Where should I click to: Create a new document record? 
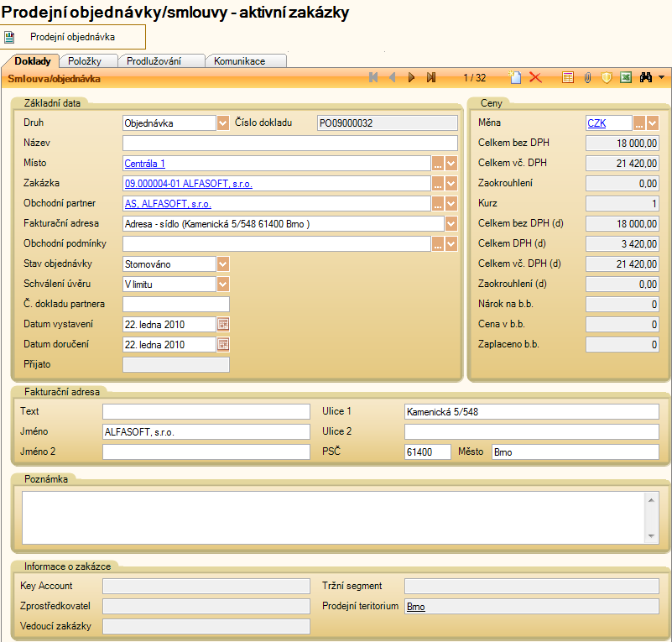(517, 78)
